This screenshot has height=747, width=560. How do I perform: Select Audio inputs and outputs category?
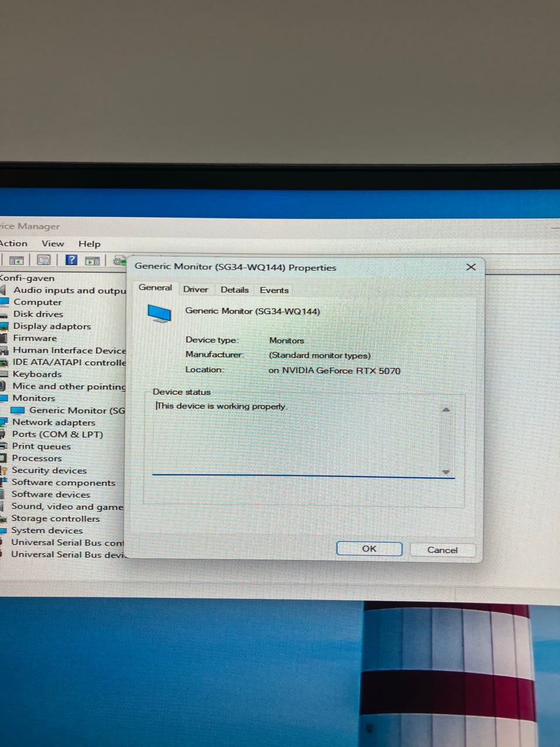(x=69, y=290)
